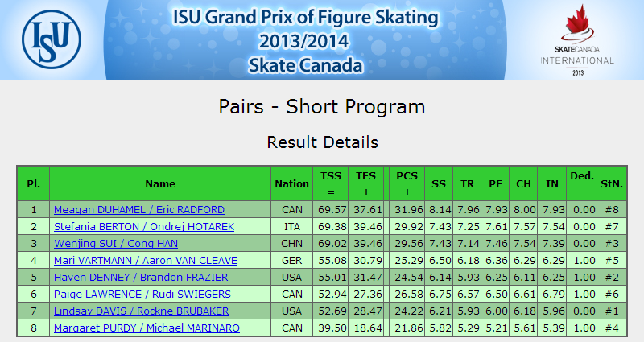Click the Skate Canada International maple leaf logo
Image resolution: width=644 pixels, height=342 pixels.
[x=577, y=39]
